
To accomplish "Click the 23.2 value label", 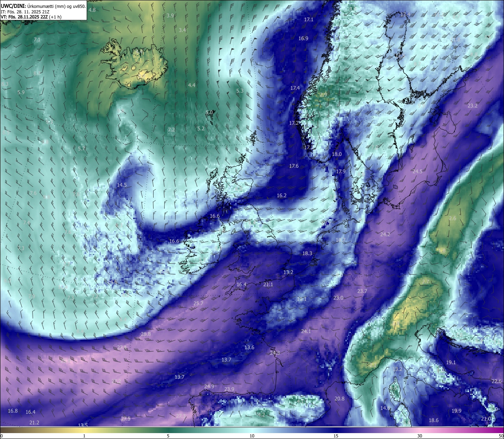I will [472, 106].
